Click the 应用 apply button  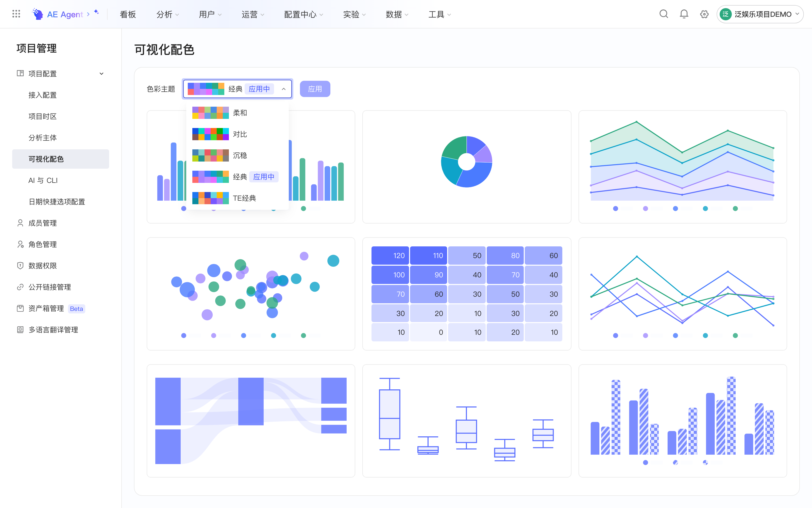pyautogui.click(x=315, y=89)
